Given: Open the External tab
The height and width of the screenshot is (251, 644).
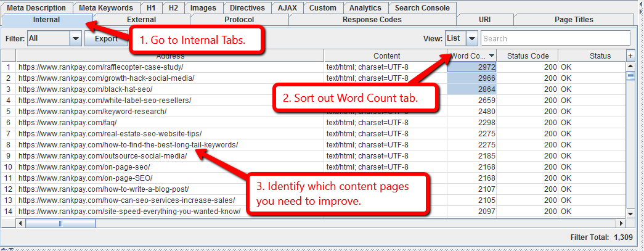Looking at the screenshot, I should click(x=141, y=19).
